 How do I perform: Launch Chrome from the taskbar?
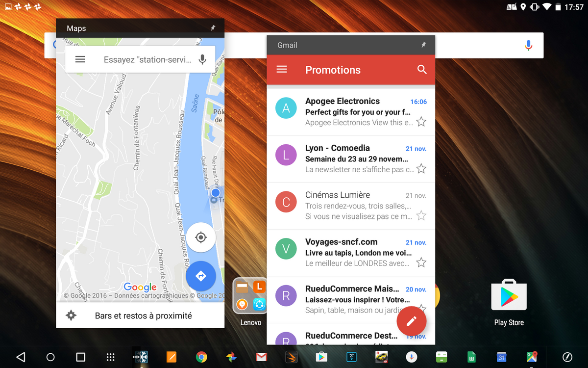(x=201, y=357)
